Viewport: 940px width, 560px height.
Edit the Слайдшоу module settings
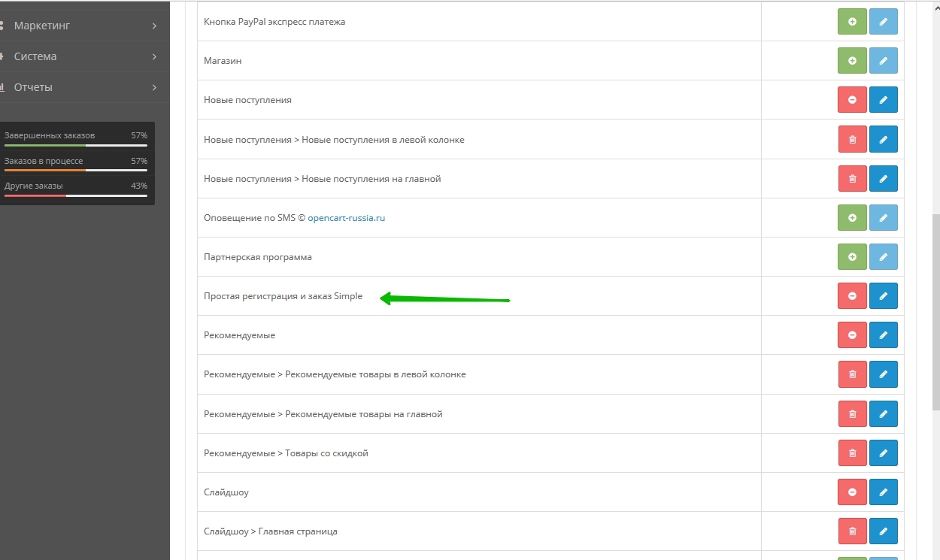click(x=884, y=492)
